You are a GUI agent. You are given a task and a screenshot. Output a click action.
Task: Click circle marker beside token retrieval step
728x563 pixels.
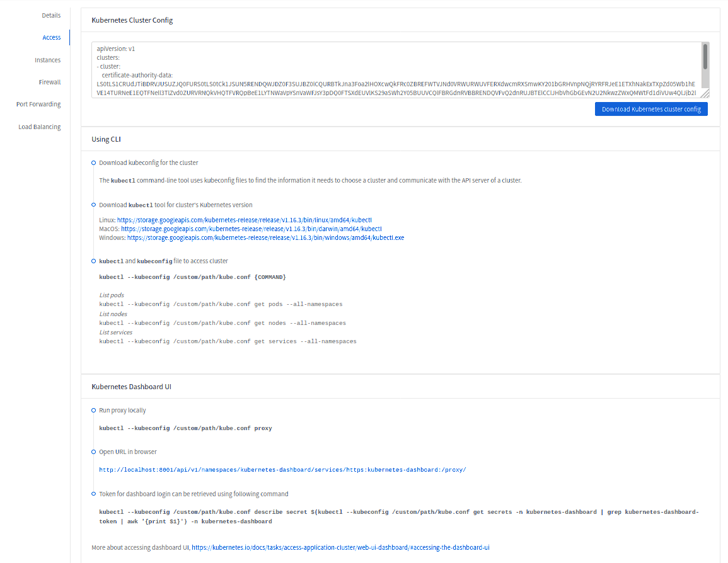point(93,494)
